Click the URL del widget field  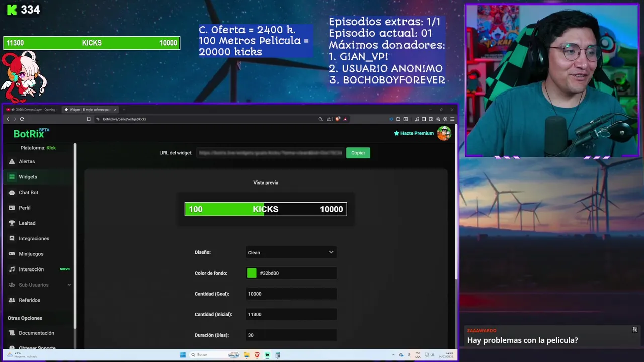click(x=270, y=153)
